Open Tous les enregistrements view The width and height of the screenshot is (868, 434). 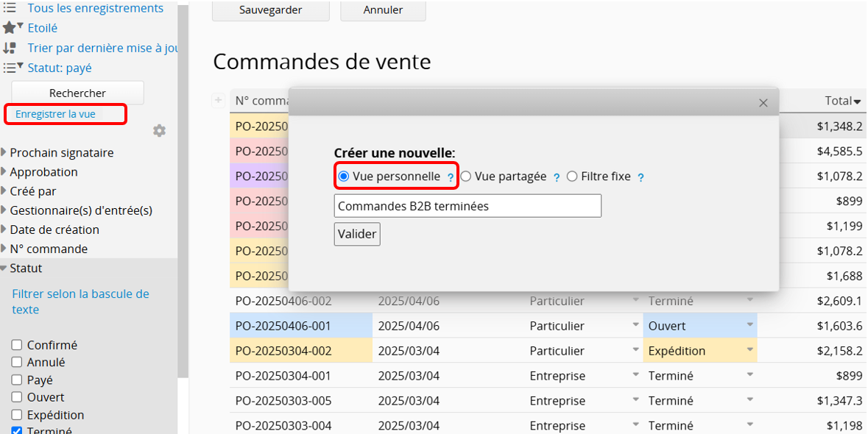click(x=95, y=8)
